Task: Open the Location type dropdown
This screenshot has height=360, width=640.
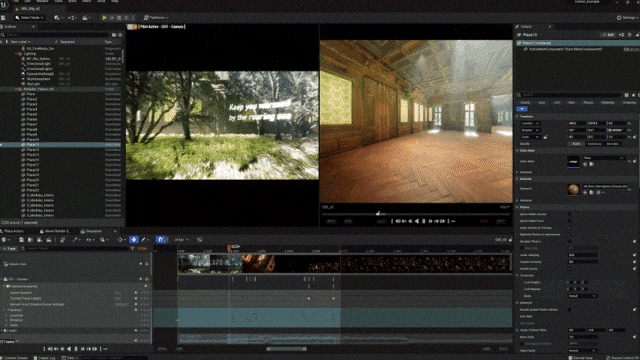Action: [530, 123]
